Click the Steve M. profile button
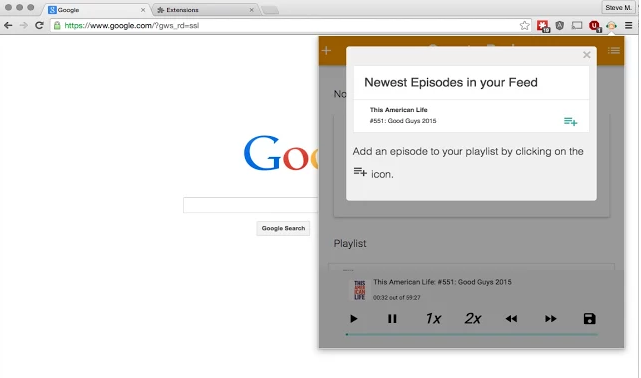 click(619, 8)
